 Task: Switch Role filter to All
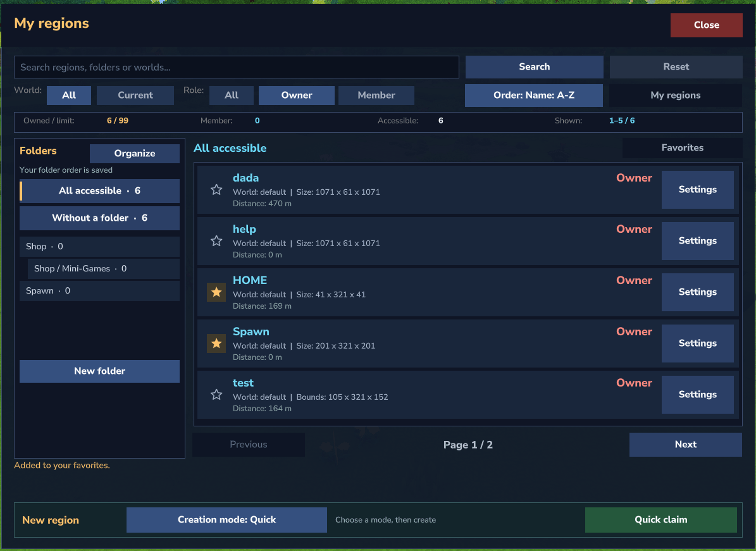232,96
